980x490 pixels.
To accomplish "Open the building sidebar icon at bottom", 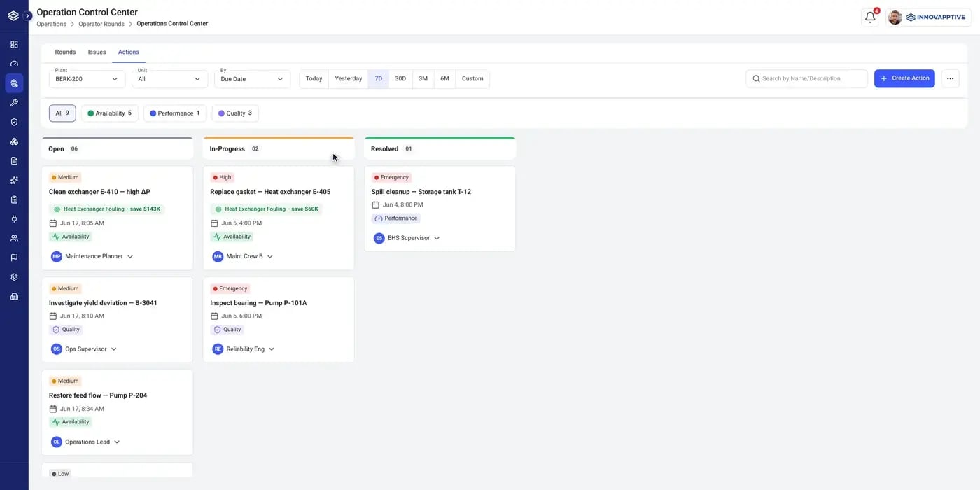I will click(14, 297).
